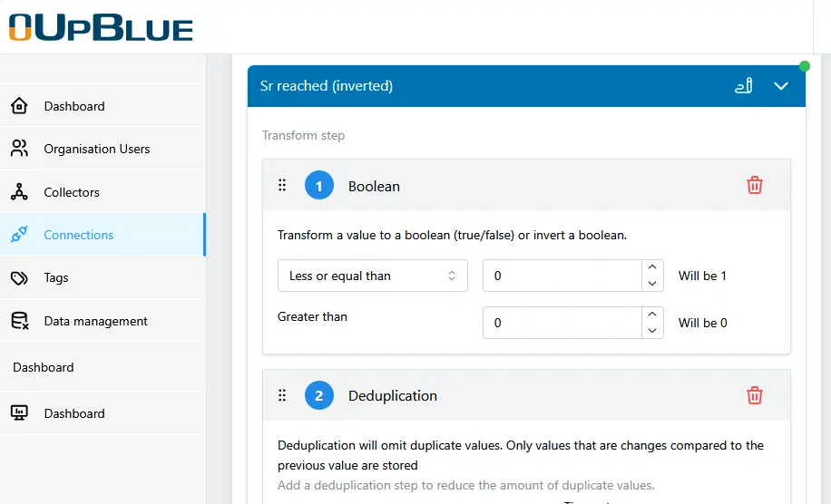Click the UpBlue logo
Screen dimensions: 831x504
click(101, 27)
